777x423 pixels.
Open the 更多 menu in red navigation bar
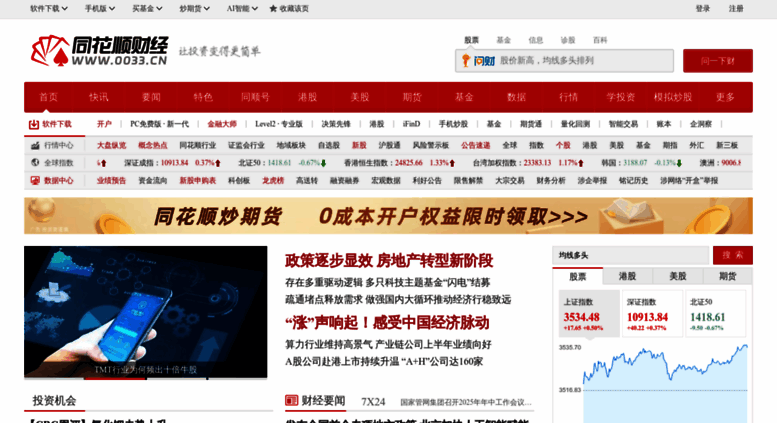click(725, 97)
